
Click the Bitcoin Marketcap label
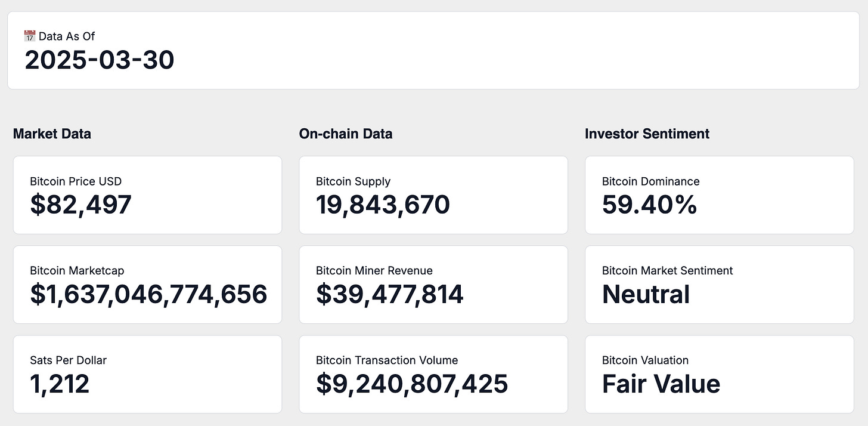click(77, 271)
